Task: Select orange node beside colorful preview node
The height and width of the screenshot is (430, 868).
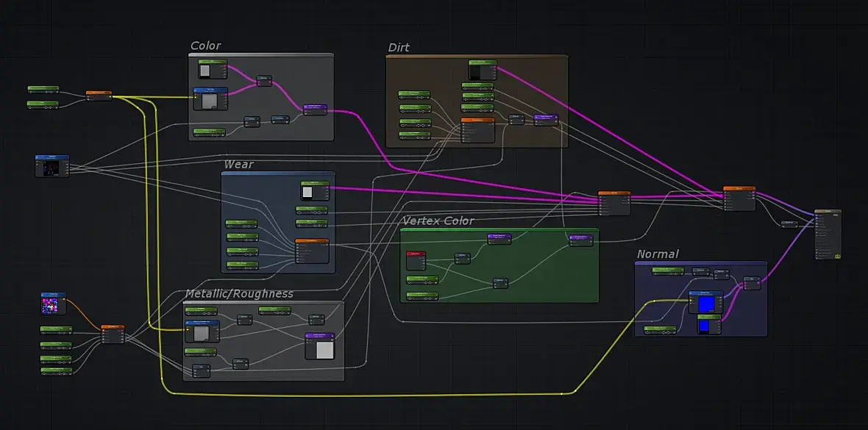Action: 113,334
